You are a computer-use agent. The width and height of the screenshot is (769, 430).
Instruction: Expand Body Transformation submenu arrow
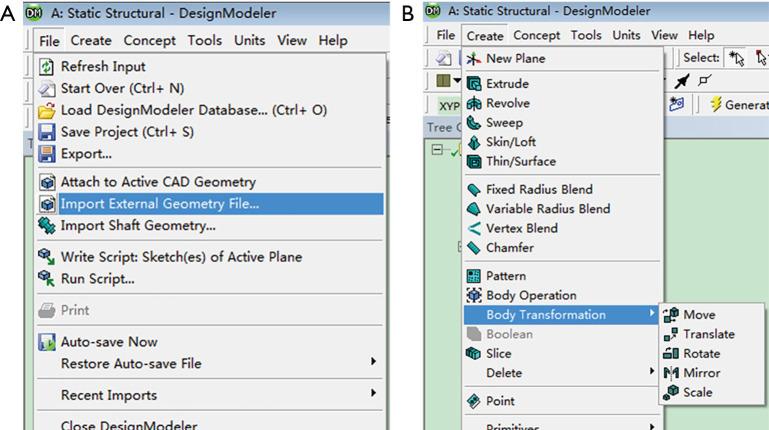[x=652, y=313]
